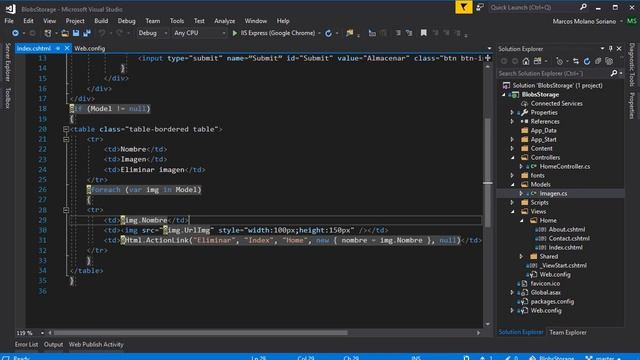The image size is (640, 360).
Task: Open the Tools menu
Action: pyautogui.click(x=177, y=21)
